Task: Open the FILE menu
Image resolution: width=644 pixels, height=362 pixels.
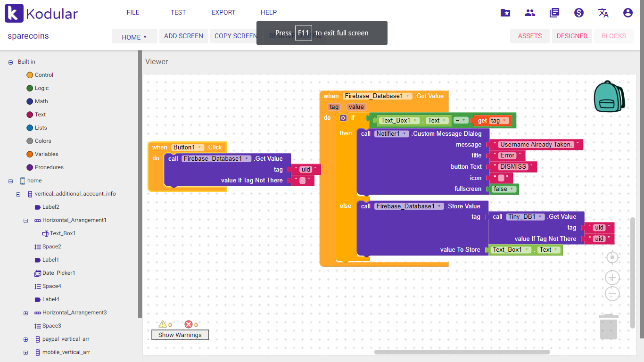Action: click(133, 12)
